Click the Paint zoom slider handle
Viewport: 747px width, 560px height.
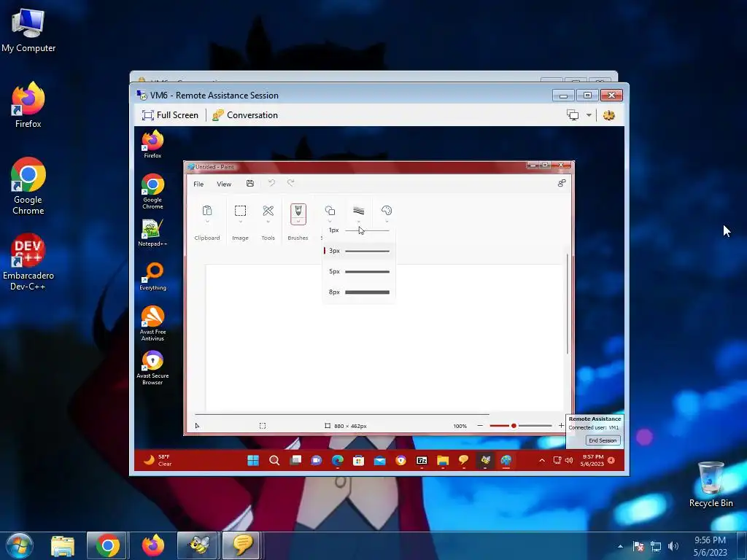[514, 426]
